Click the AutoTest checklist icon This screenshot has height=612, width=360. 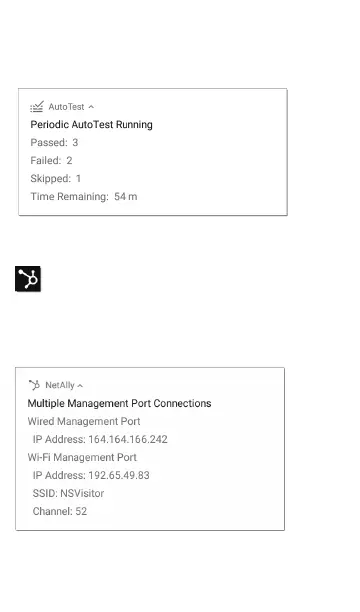click(x=37, y=107)
